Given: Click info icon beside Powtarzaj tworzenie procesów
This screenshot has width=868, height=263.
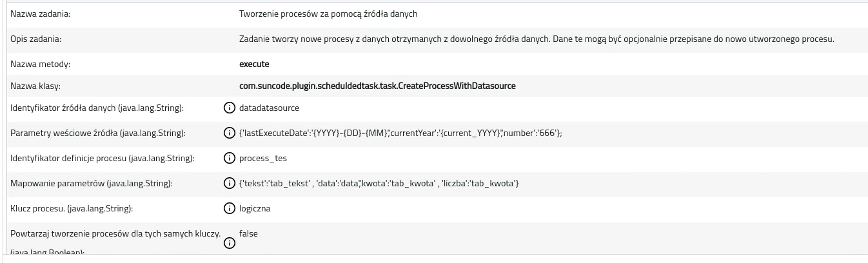Looking at the screenshot, I should pos(229,243).
